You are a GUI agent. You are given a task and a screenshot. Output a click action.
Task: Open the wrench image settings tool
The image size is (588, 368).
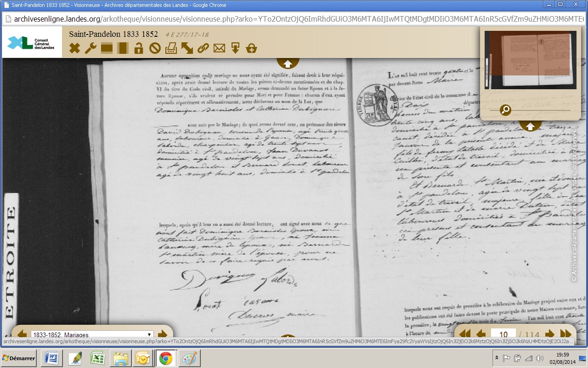90,48
